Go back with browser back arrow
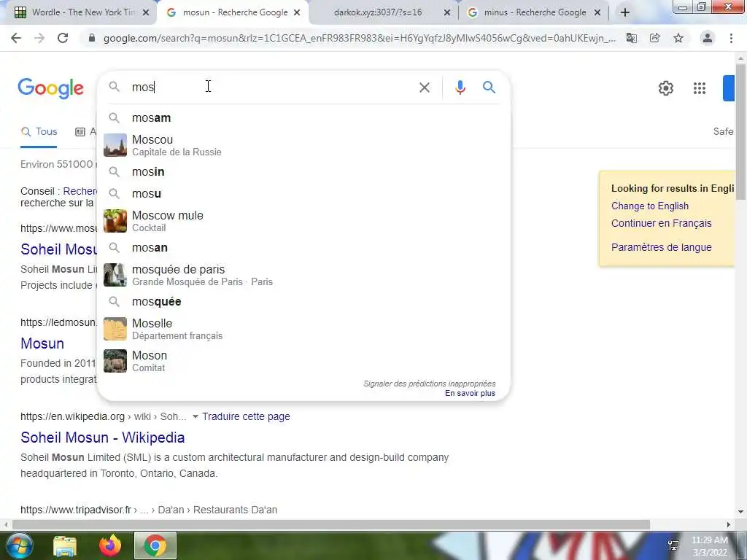This screenshot has height=560, width=747. [16, 38]
